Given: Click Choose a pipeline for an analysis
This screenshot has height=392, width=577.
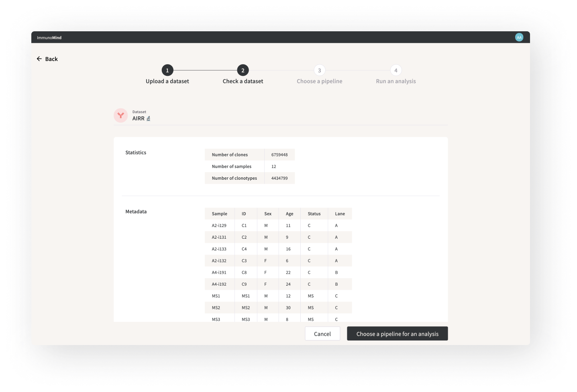Looking at the screenshot, I should [397, 334].
